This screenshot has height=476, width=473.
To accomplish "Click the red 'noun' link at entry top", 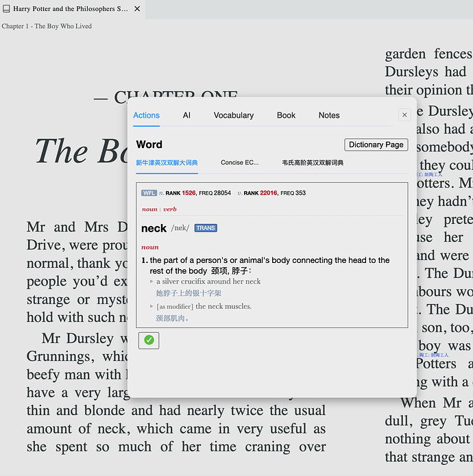I will (149, 209).
